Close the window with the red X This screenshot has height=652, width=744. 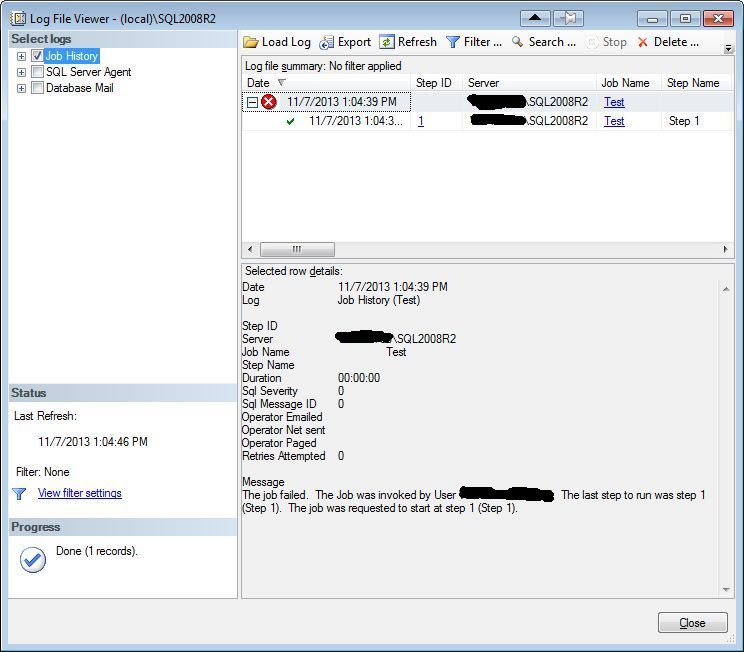[718, 19]
